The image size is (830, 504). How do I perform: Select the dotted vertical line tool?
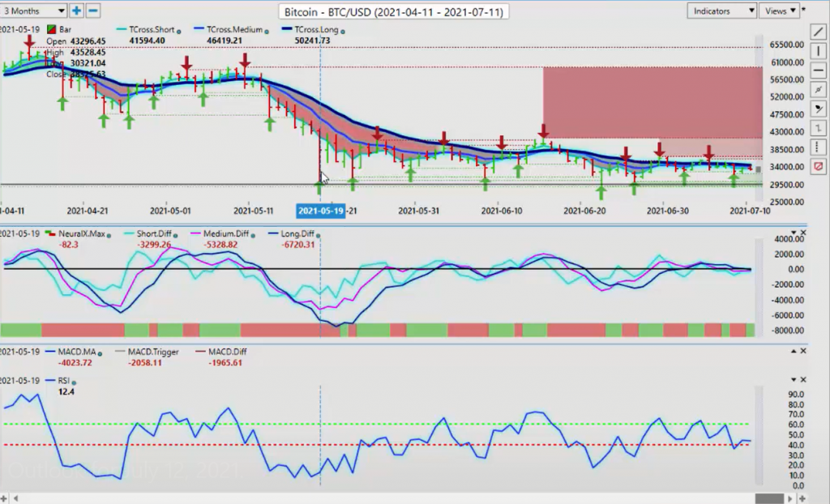click(819, 147)
